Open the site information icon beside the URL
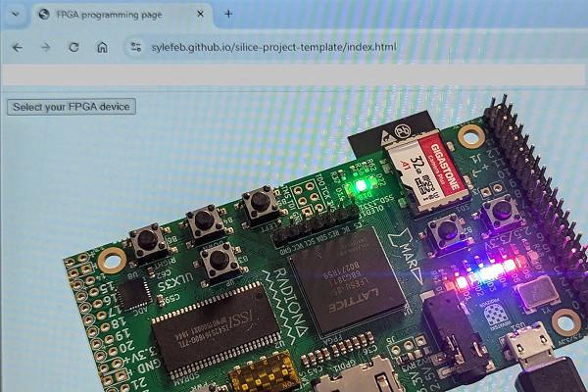This screenshot has height=392, width=588. (x=134, y=47)
